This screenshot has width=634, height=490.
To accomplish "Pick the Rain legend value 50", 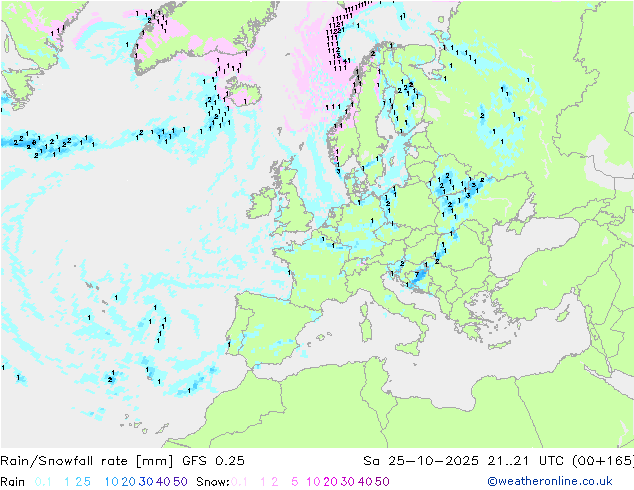I will tap(180, 482).
